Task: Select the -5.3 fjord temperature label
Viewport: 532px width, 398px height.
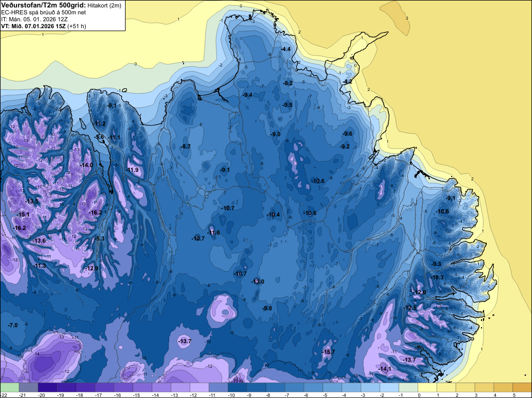Action: pyautogui.click(x=99, y=238)
